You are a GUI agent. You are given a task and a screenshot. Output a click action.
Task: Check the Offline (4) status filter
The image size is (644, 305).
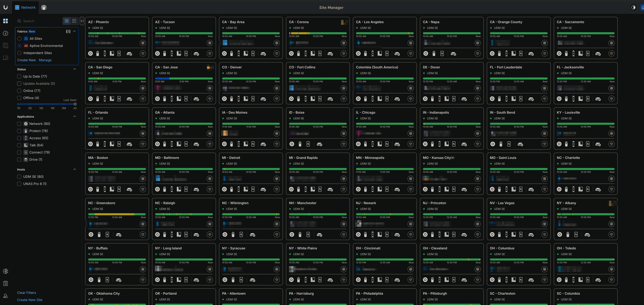[x=19, y=98]
